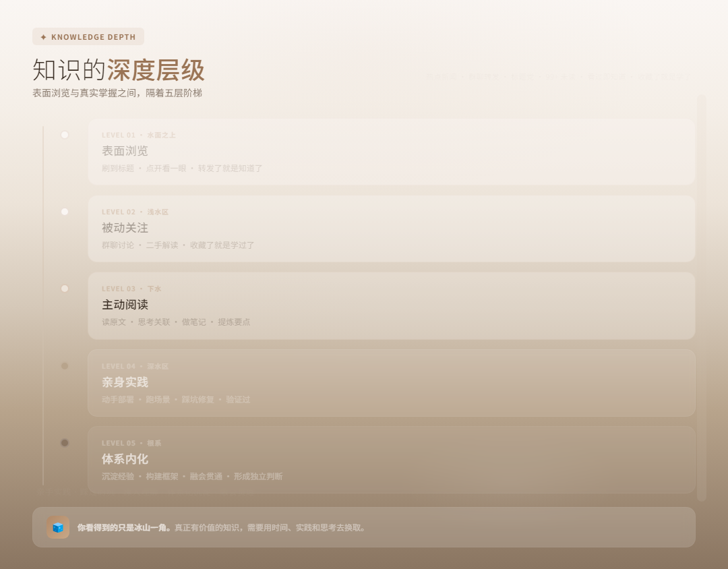Viewport: 728px width, 569px height.
Task: Open the card title 表面浏览
Action: [x=125, y=151]
